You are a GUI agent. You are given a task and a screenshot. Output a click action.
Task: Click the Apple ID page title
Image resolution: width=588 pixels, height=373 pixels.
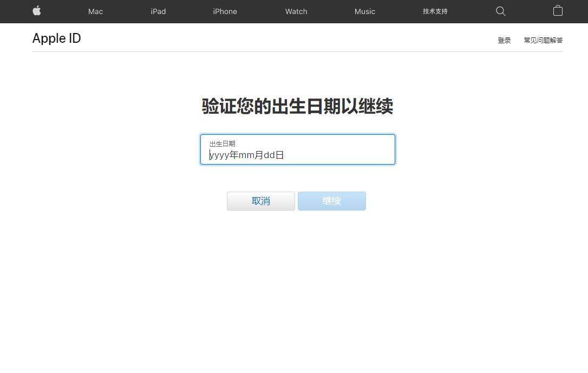(x=57, y=38)
